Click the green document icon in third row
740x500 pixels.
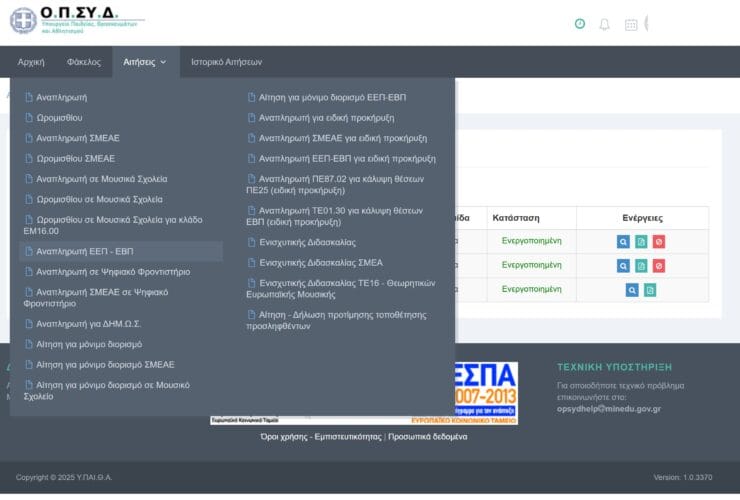click(650, 290)
